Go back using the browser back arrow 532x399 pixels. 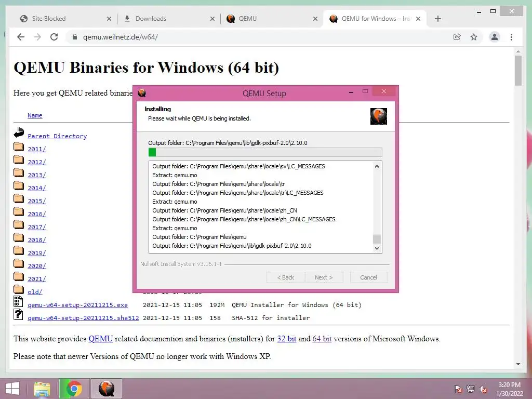point(21,37)
